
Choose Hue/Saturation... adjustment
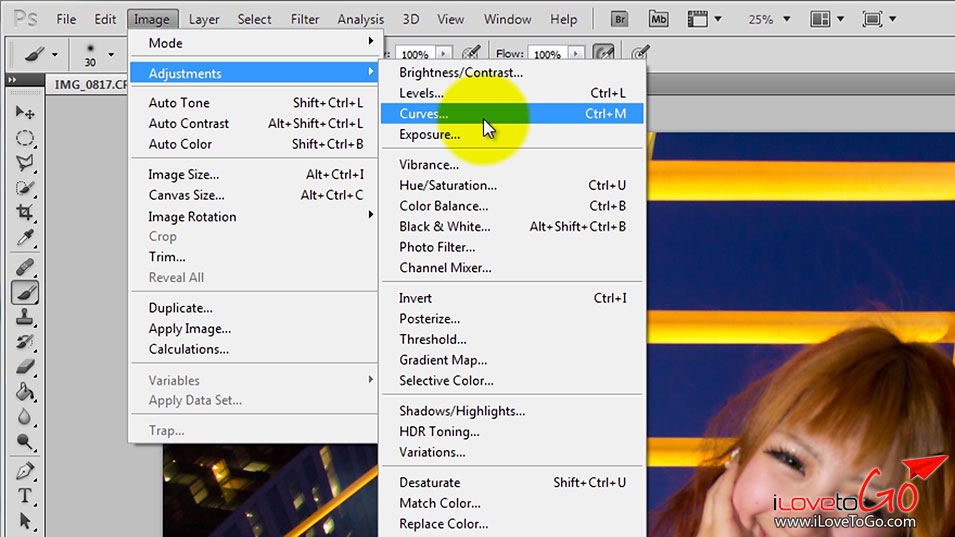[512, 185]
